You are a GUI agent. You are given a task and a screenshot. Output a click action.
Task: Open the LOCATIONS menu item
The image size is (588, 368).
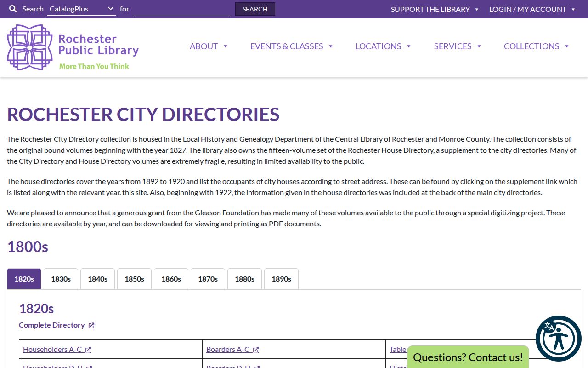click(379, 46)
